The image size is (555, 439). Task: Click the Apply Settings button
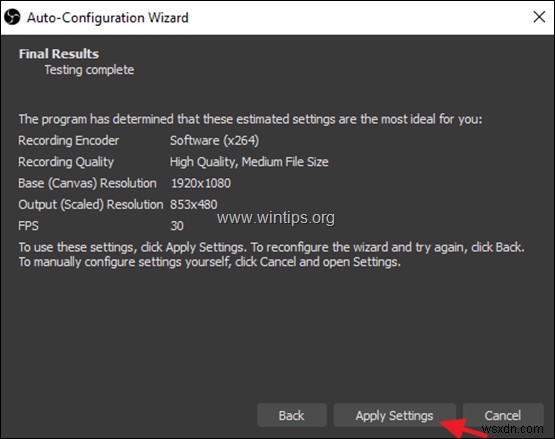tap(395, 415)
